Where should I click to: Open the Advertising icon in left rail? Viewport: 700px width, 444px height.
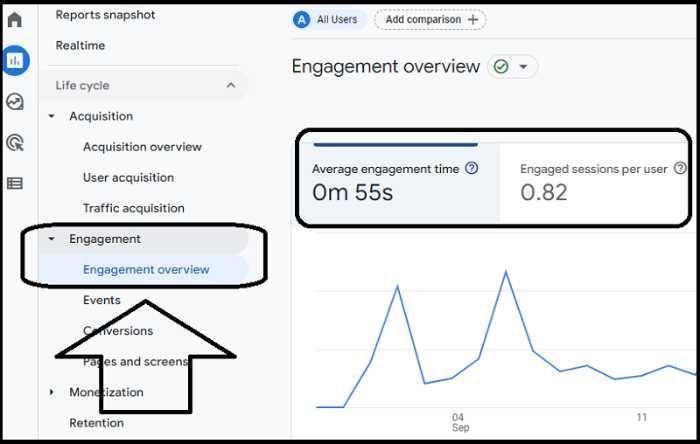pos(15,143)
